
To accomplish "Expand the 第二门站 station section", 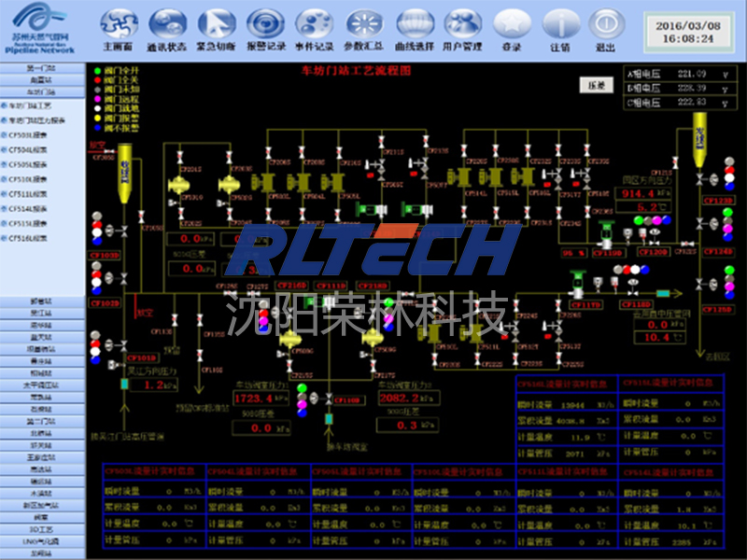I will [x=42, y=422].
